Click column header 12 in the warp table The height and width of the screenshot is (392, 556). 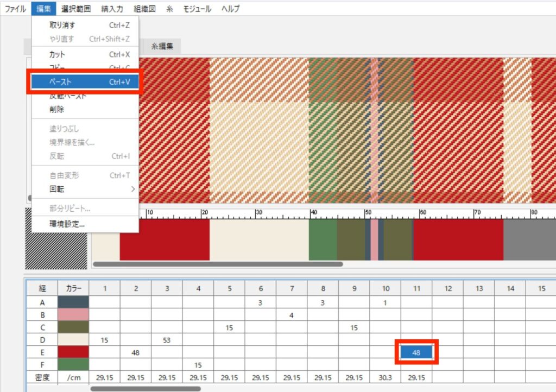click(x=447, y=288)
